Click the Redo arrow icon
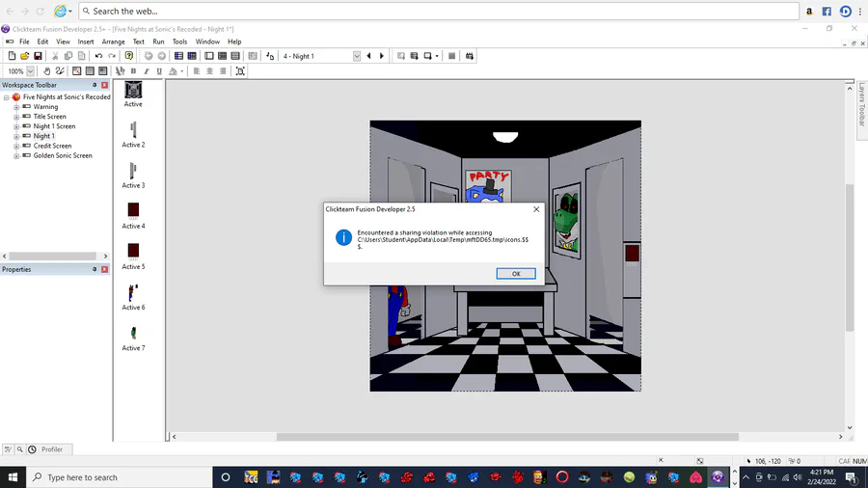The image size is (868, 488). pos(112,56)
